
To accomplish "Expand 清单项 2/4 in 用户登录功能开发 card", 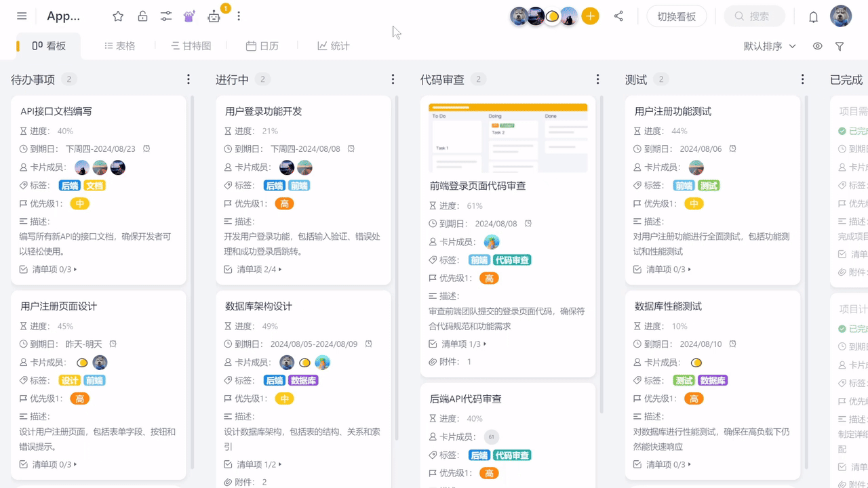I will 253,269.
